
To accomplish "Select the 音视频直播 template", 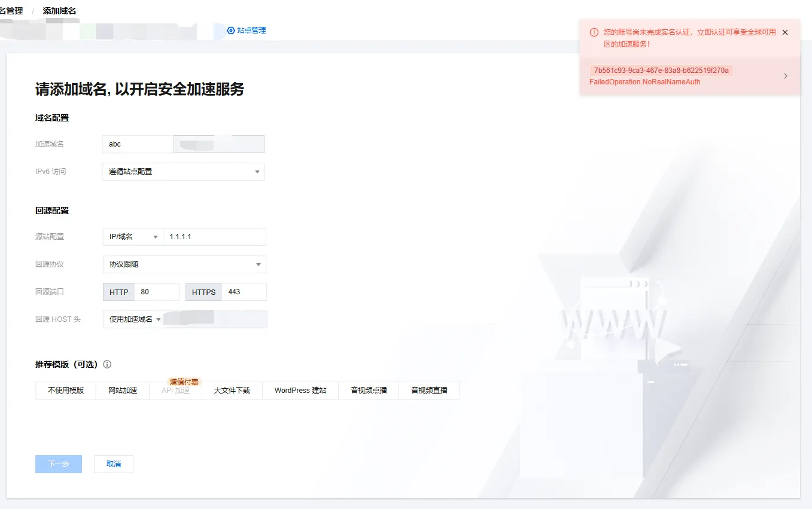I will coord(429,391).
